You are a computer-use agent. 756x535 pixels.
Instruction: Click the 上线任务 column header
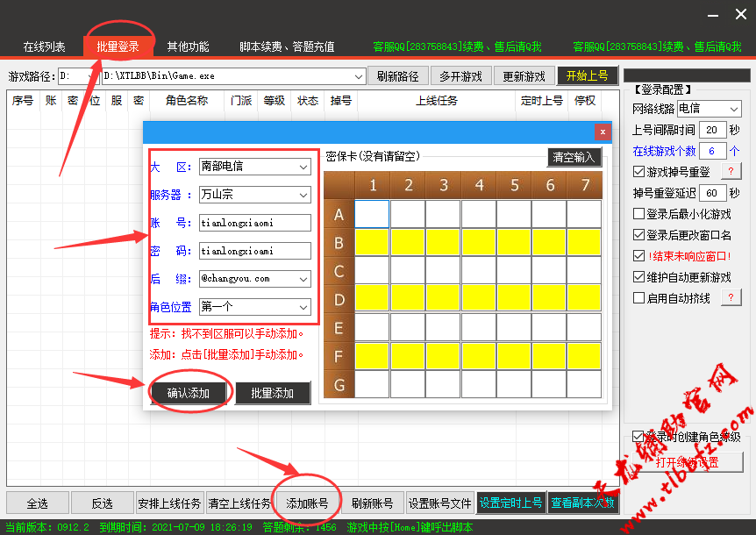(437, 100)
